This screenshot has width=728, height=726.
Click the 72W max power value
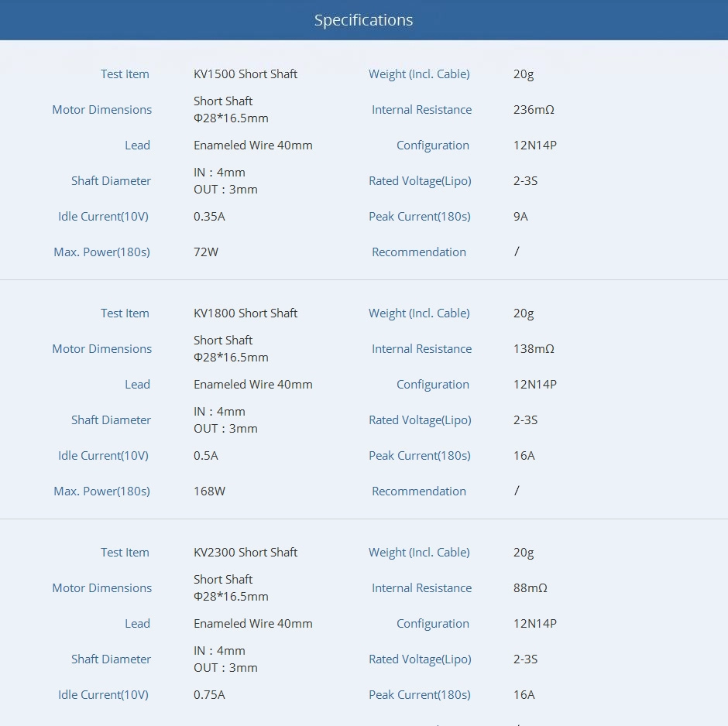tap(206, 252)
